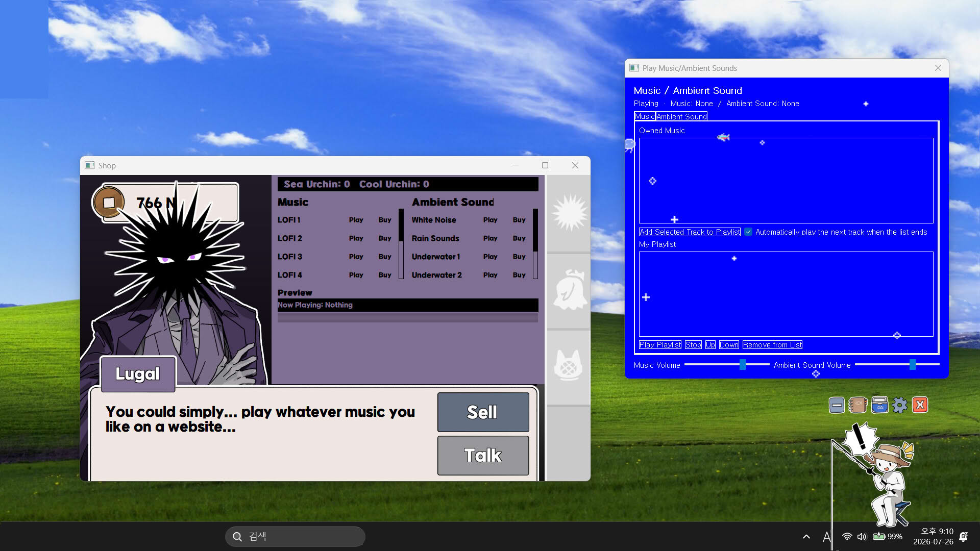Image resolution: width=980 pixels, height=551 pixels.
Task: Open the money bag ghost shop icon
Action: 570,290
